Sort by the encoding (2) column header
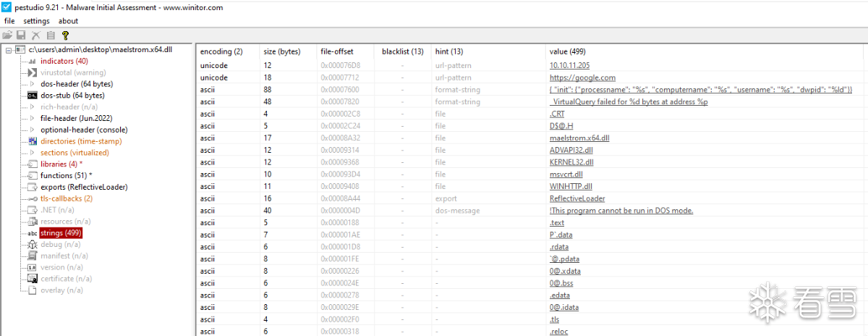The width and height of the screenshot is (868, 336). (x=221, y=51)
